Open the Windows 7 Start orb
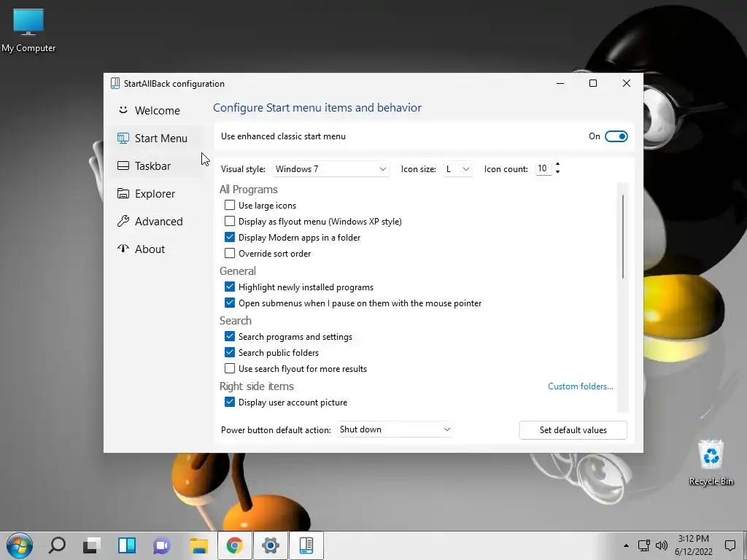This screenshot has width=747, height=560. point(20,545)
